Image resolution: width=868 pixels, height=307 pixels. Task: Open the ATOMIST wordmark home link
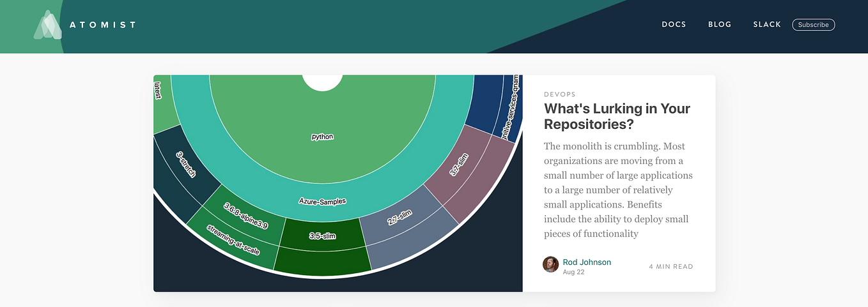point(103,25)
